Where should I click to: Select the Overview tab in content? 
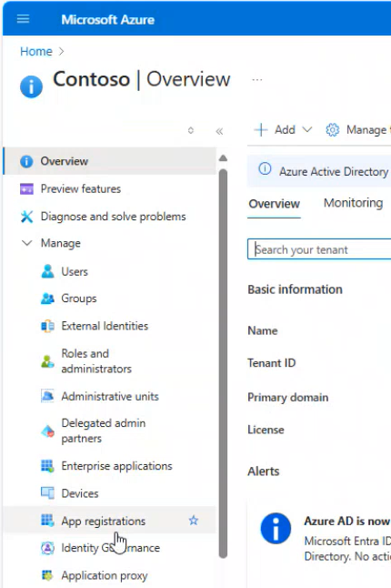(x=274, y=204)
